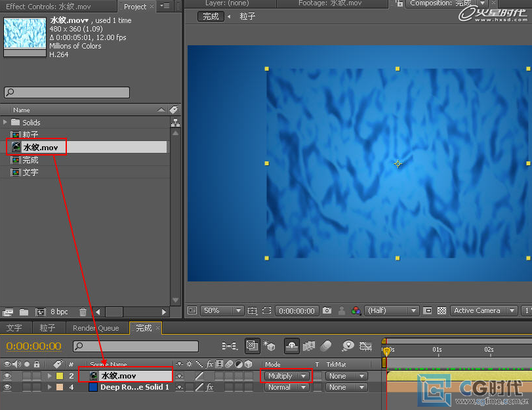532x410 pixels.
Task: Toggle shy switch on 水纹.mov layer
Action: 180,376
